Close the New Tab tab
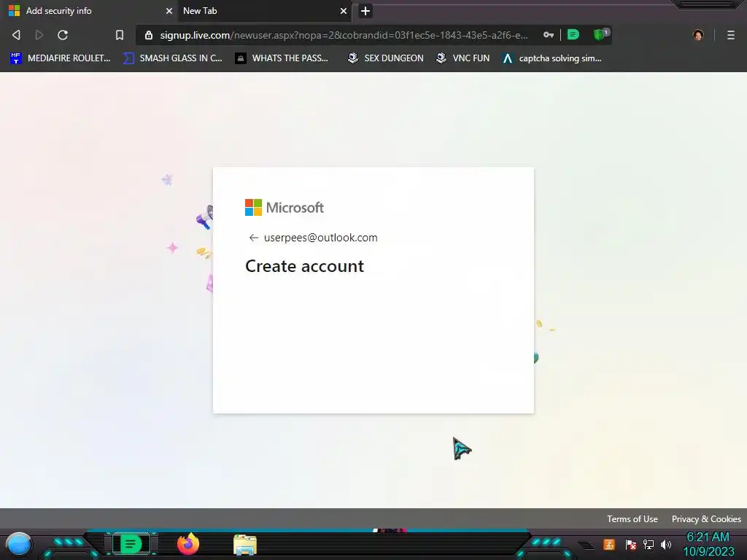The image size is (747, 560). pyautogui.click(x=344, y=11)
